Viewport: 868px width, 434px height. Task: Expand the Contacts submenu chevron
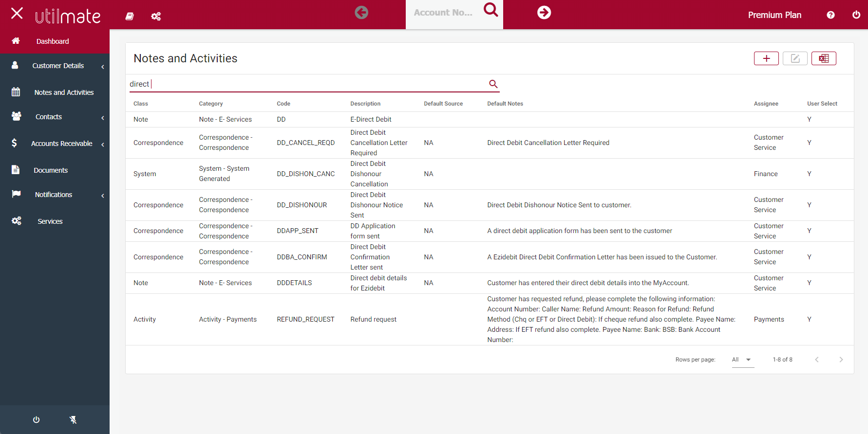coord(103,118)
